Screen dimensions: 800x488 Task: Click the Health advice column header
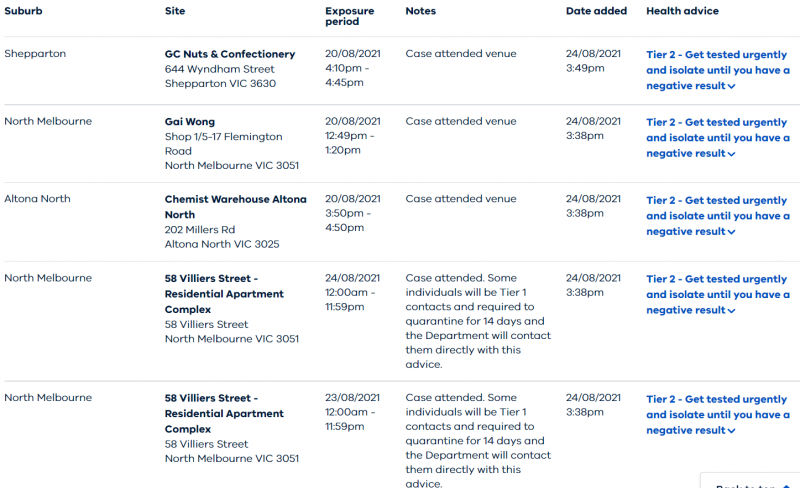682,11
